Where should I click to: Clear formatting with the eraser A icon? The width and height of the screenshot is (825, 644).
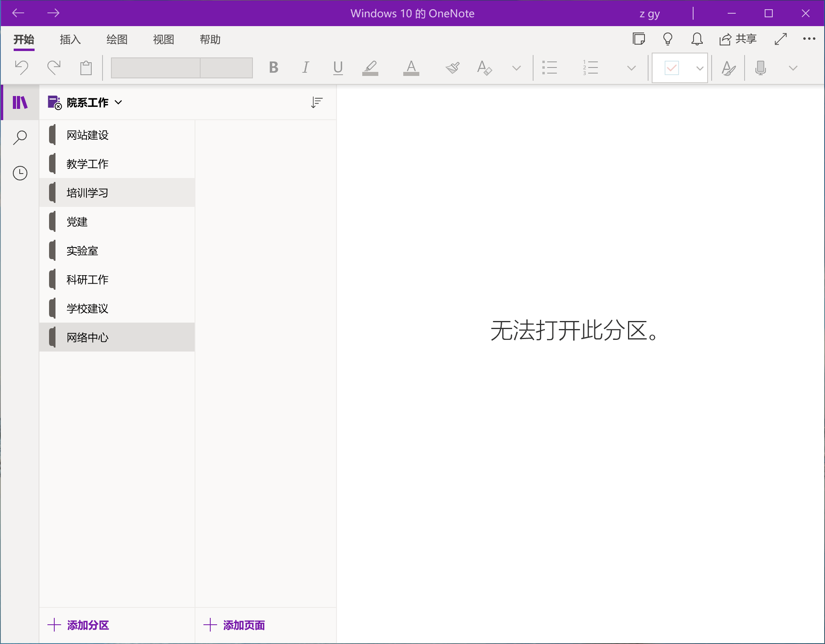pyautogui.click(x=484, y=67)
